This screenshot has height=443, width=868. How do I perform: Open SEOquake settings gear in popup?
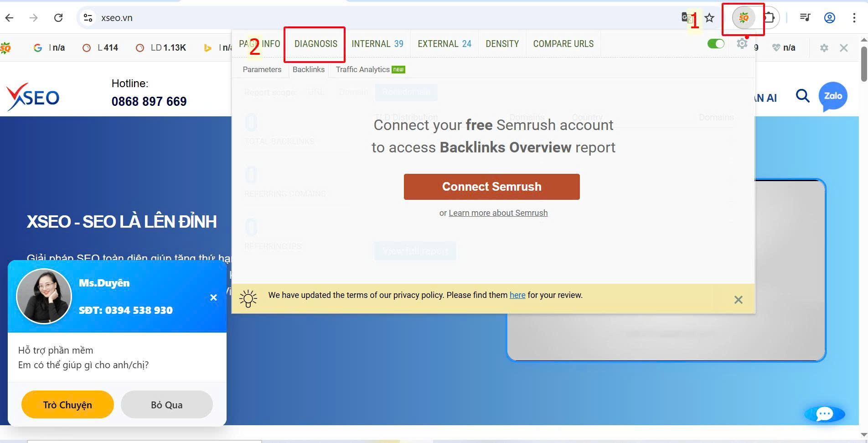(742, 44)
